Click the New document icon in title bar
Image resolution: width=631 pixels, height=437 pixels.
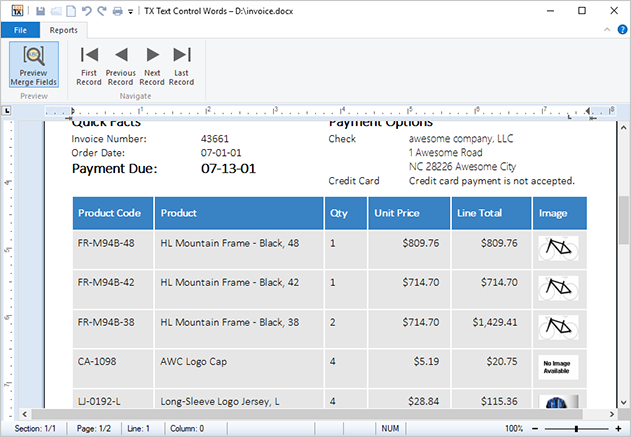[x=71, y=11]
